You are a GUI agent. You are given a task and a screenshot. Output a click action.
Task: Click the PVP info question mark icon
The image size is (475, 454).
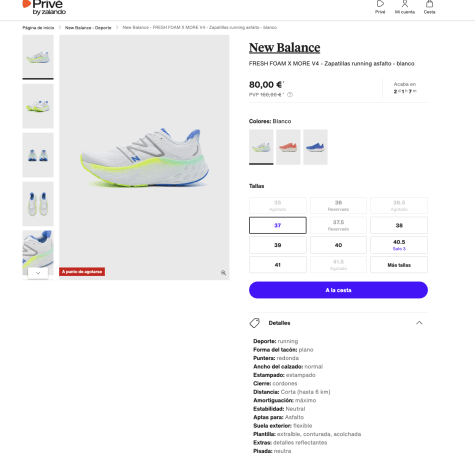[290, 95]
